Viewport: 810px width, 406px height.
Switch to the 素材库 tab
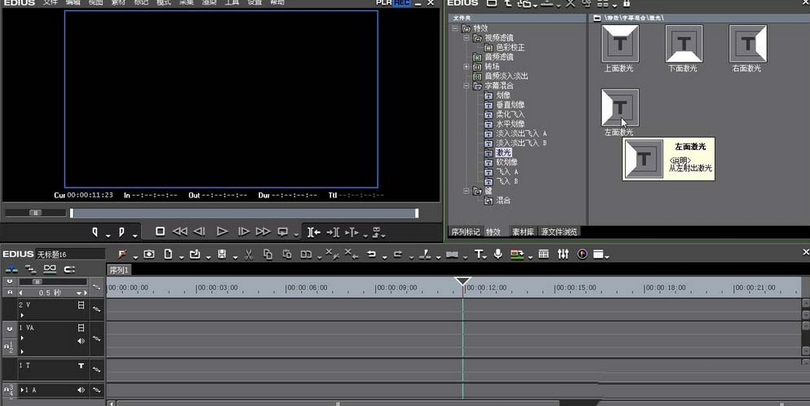pyautogui.click(x=522, y=231)
